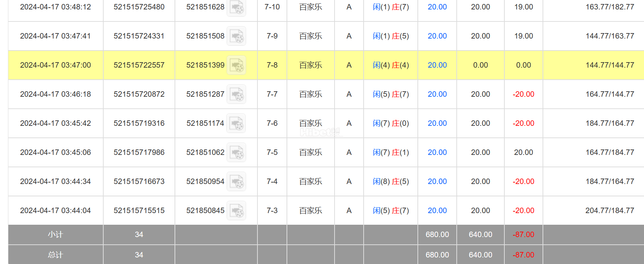Select order number 521515720872
Image resolution: width=644 pixels, height=264 pixels.
point(139,94)
